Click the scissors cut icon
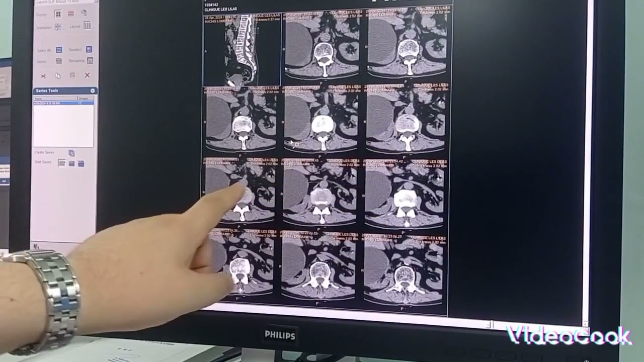This screenshot has width=644, height=362. (x=43, y=76)
